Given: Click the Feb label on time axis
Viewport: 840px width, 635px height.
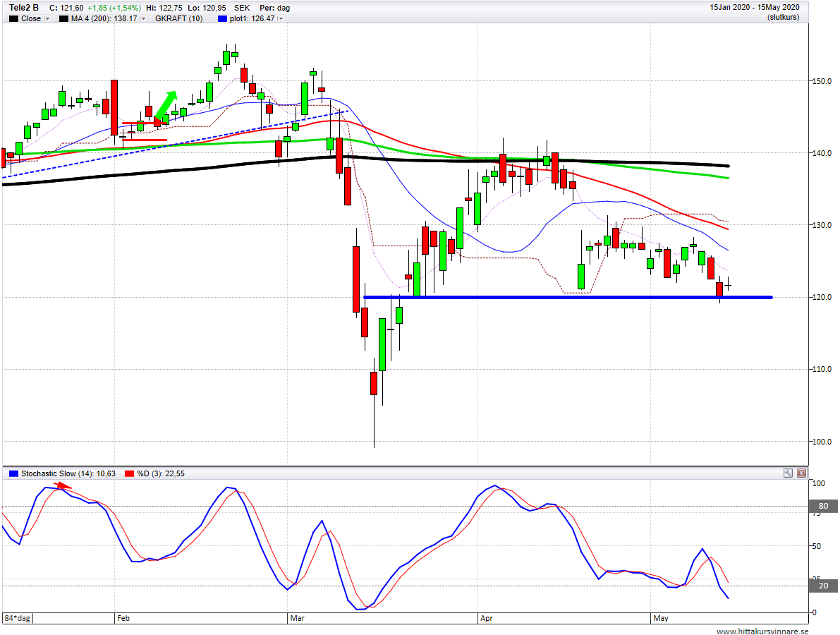Looking at the screenshot, I should [x=123, y=618].
